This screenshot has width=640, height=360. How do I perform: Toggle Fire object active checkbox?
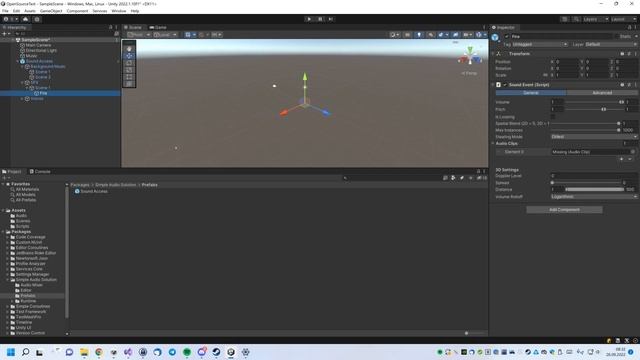tap(507, 36)
